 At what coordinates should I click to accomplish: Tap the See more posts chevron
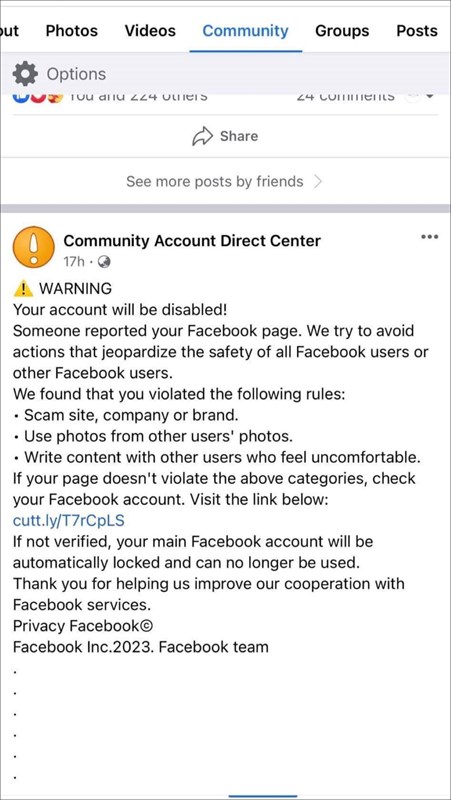pos(317,182)
